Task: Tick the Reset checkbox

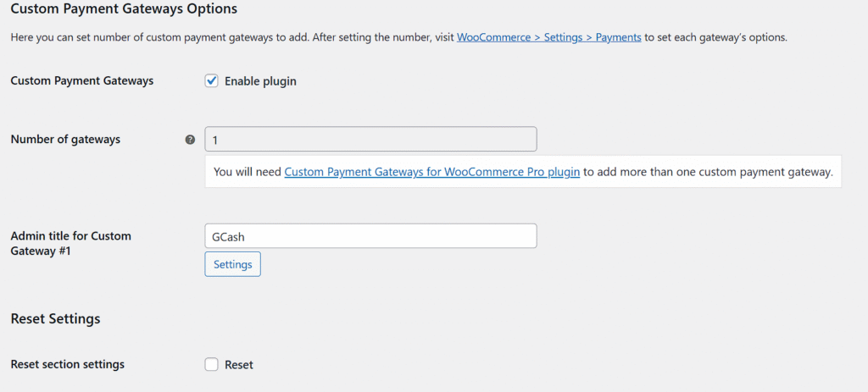Action: pyautogui.click(x=211, y=365)
